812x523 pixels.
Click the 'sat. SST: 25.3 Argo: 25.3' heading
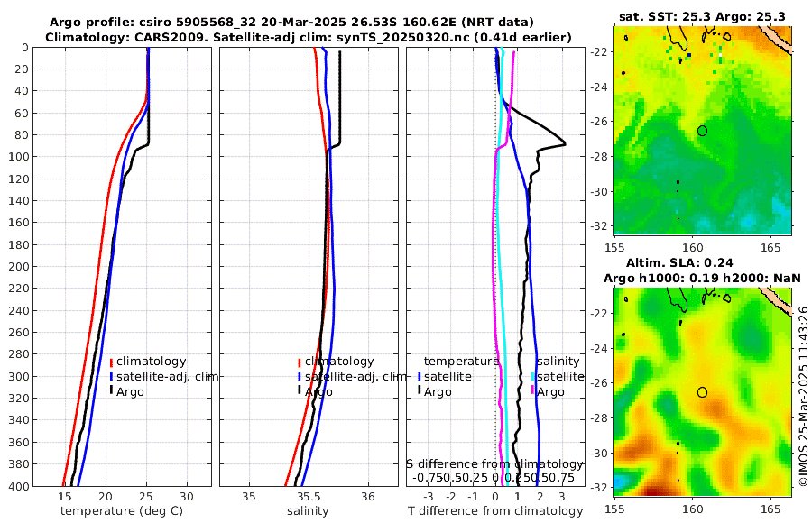pos(702,16)
